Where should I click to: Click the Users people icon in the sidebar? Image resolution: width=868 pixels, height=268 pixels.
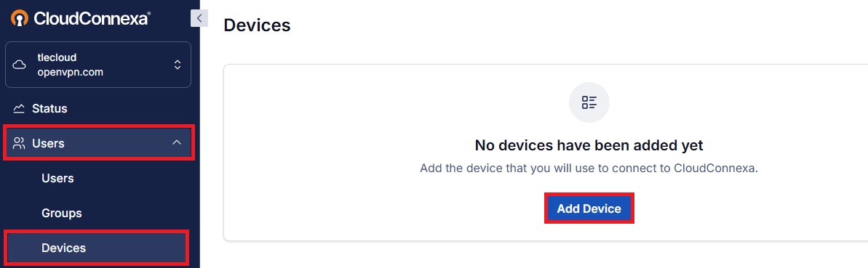pos(20,143)
